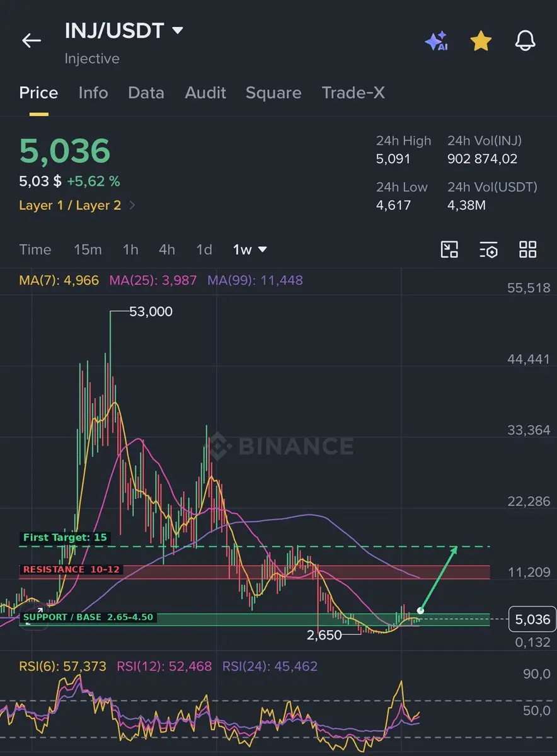Click the RSI(6): 57,373 label
The height and width of the screenshot is (756, 557).
pos(63,666)
